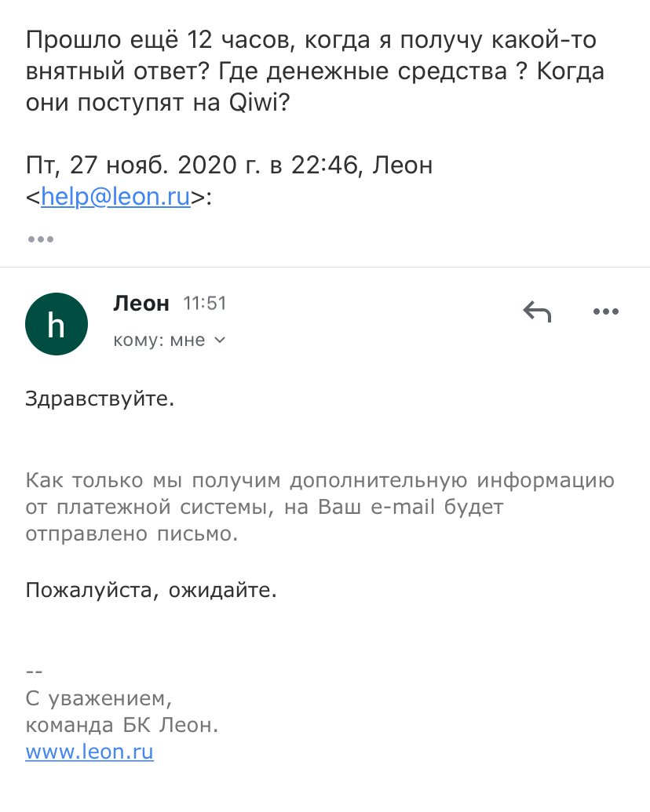Tap the gray paragraph about payment system info
Image resolution: width=650 pixels, height=812 pixels.
coord(320,507)
